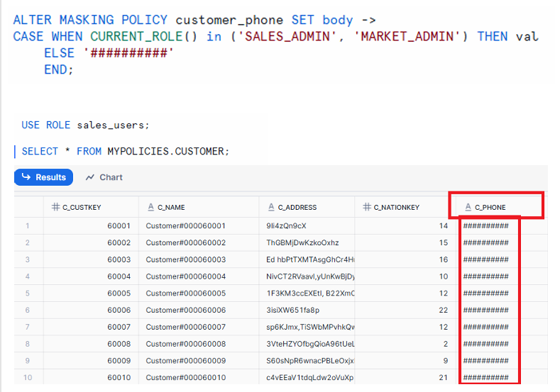
Task: Place cursor on the USE ROLE sales_users line
Action: [85, 125]
